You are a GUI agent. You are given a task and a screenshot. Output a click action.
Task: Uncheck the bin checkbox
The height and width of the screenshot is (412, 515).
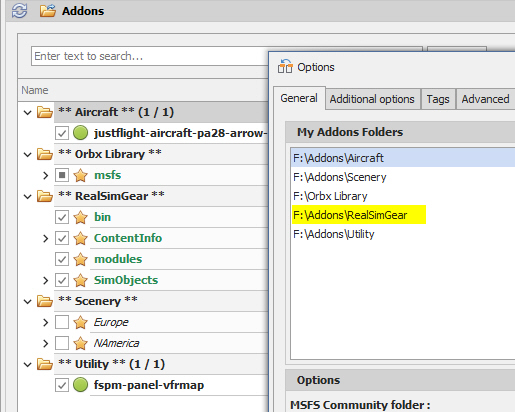pyautogui.click(x=62, y=217)
